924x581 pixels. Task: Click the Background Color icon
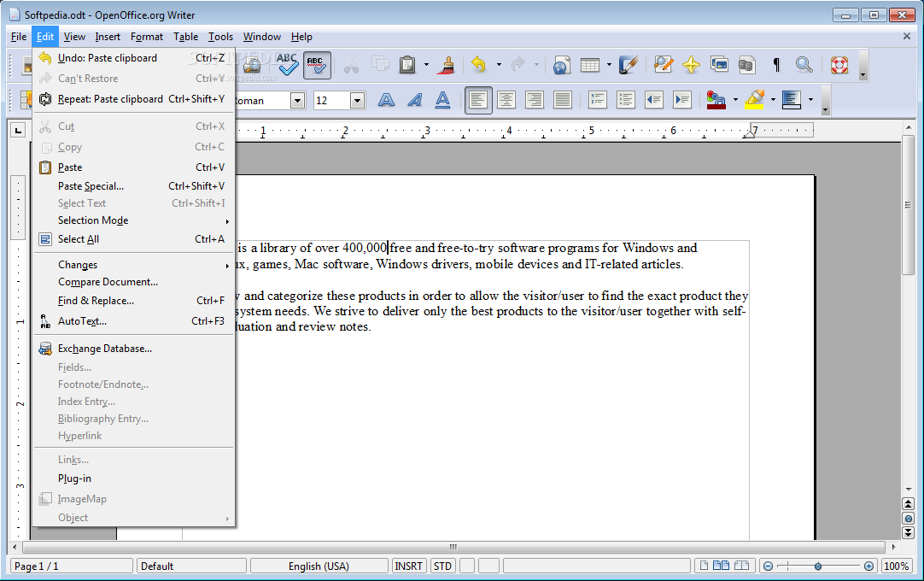[792, 100]
